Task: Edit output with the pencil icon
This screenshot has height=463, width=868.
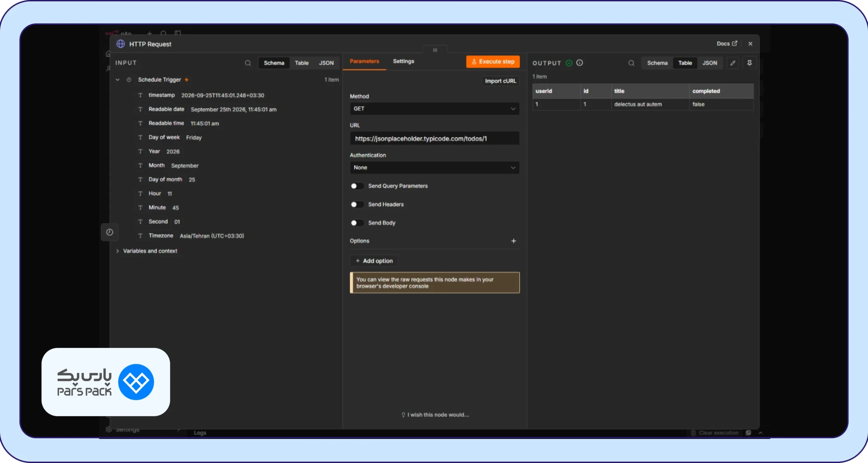Action: 733,63
